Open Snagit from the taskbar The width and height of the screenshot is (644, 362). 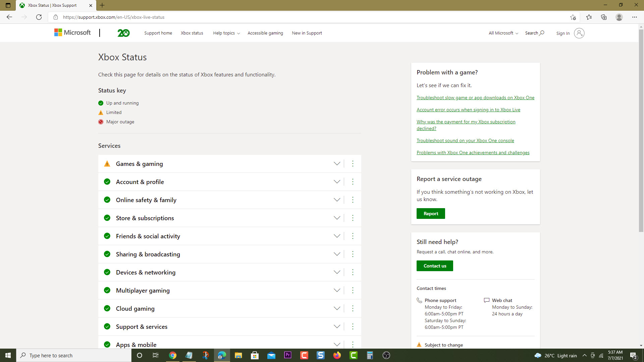(x=320, y=355)
